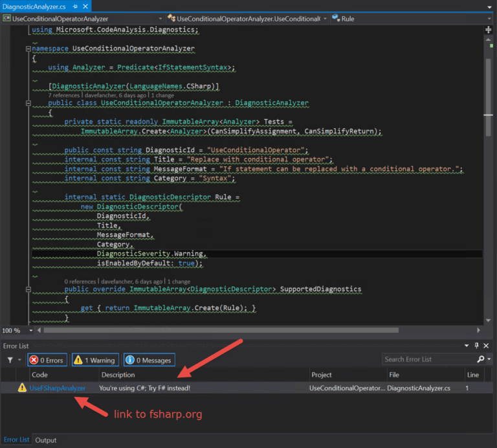The height and width of the screenshot is (448, 497).
Task: Collapse the SupportedDiagnostics property block
Action: tap(28, 289)
